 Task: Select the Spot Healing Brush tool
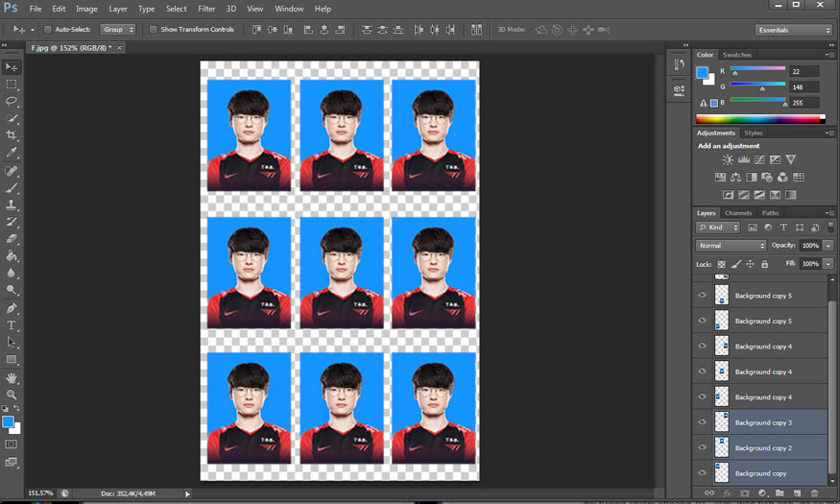pyautogui.click(x=12, y=171)
